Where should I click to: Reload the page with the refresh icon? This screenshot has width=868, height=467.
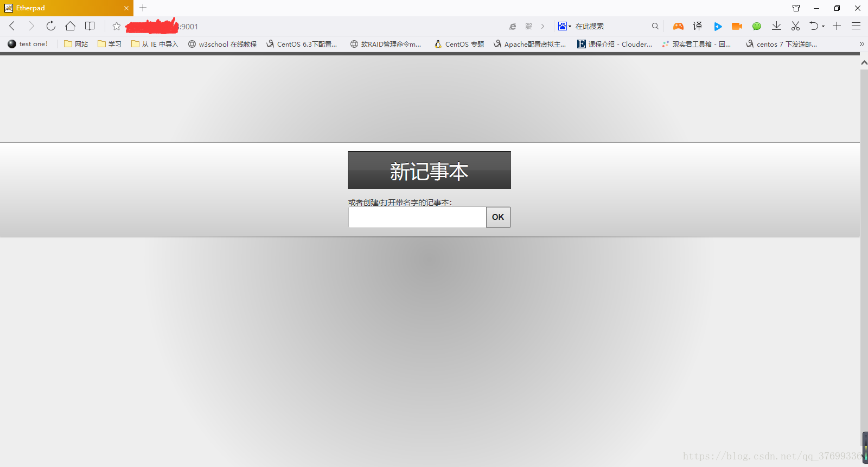tap(50, 26)
